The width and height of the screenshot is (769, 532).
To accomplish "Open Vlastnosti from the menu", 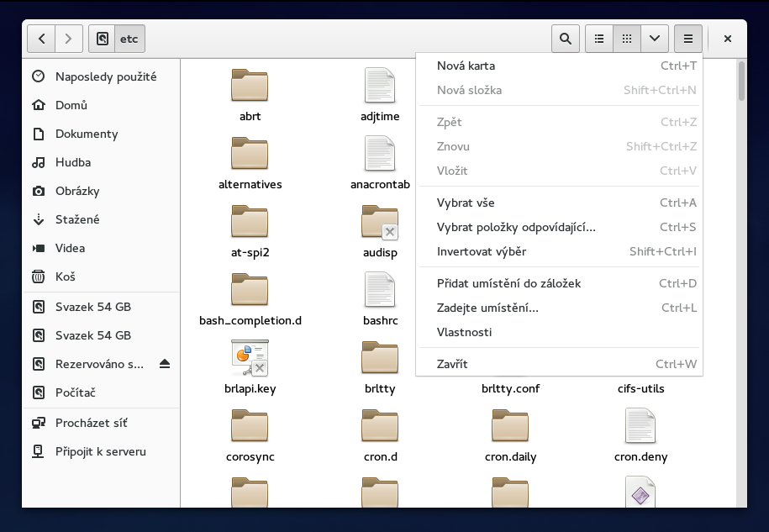I will pyautogui.click(x=463, y=332).
